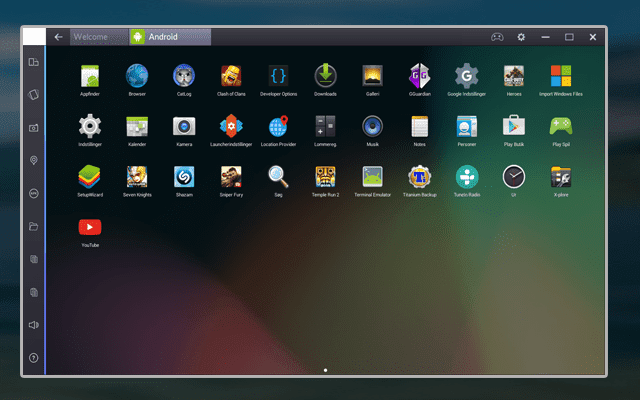This screenshot has height=400, width=640.
Task: Open the Downloads app
Action: [325, 76]
